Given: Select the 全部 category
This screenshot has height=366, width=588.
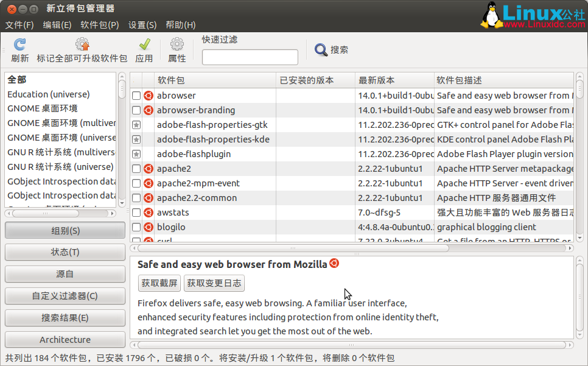Looking at the screenshot, I should click(x=17, y=80).
